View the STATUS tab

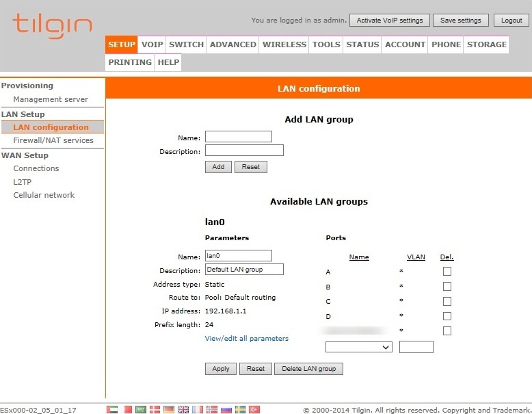(x=362, y=44)
